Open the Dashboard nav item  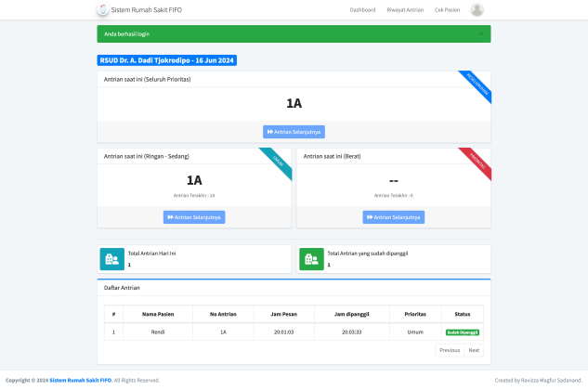click(362, 10)
